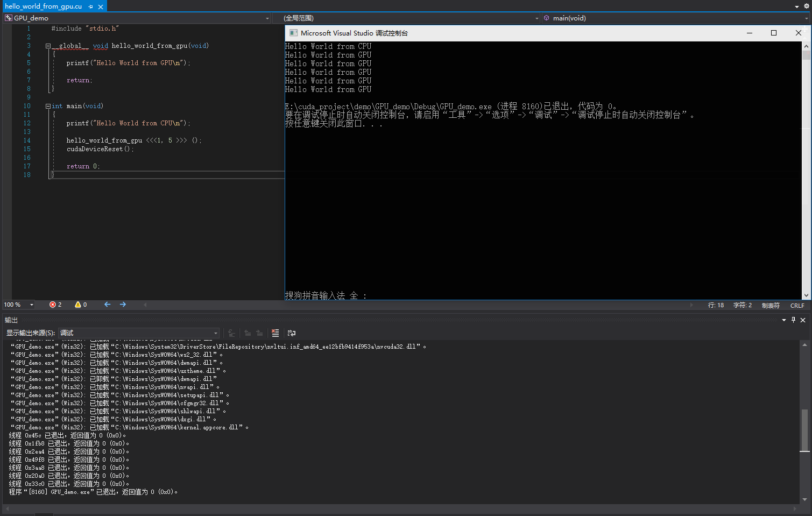Click the 程序 [8160] GPU_demo.exe 已退出 line
This screenshot has width=812, height=516.
click(93, 492)
